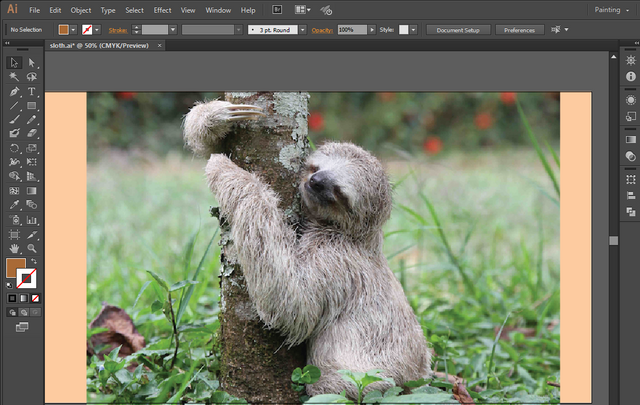Open the Align panel icon
The image size is (640, 405).
[631, 196]
